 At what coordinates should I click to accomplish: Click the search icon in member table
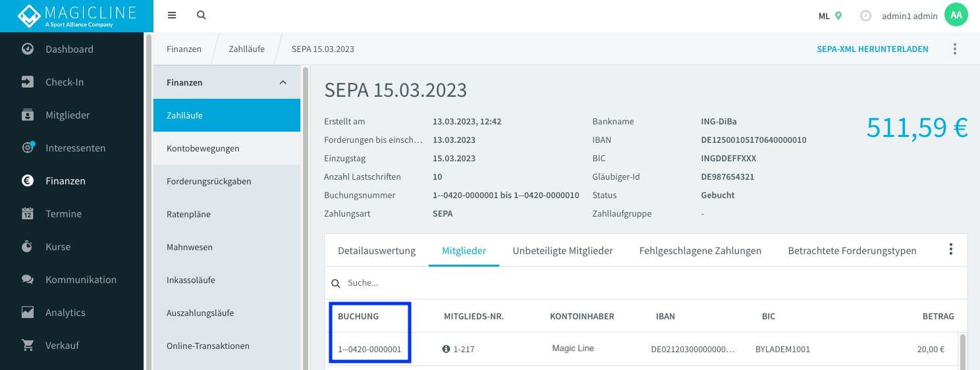(x=336, y=283)
